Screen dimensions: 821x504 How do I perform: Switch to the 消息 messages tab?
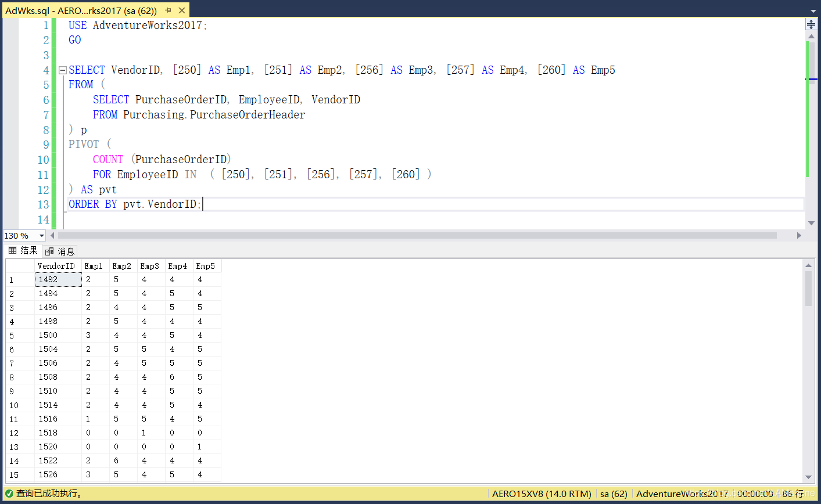60,251
